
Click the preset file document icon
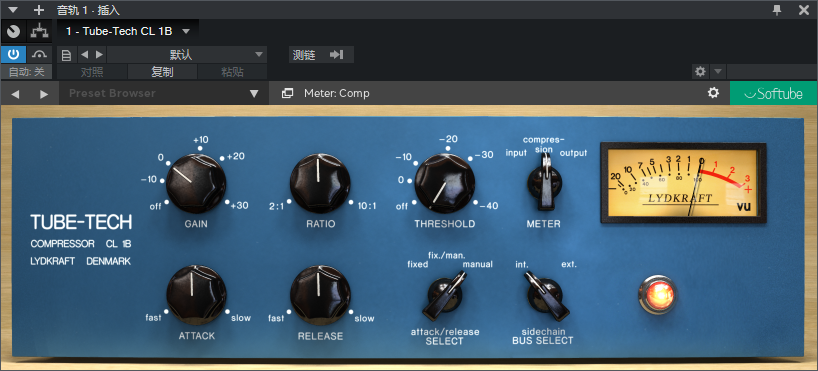[x=66, y=55]
